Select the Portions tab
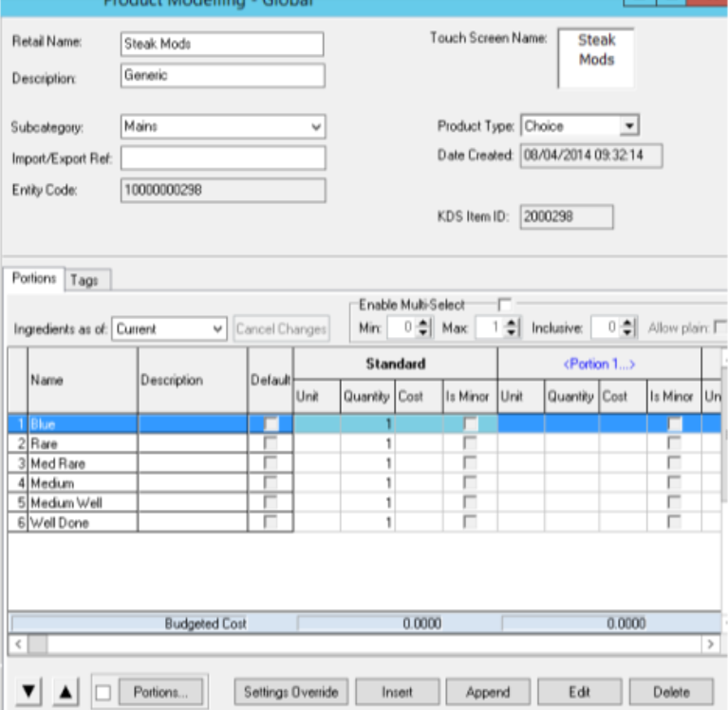The height and width of the screenshot is (710, 728). pyautogui.click(x=37, y=277)
